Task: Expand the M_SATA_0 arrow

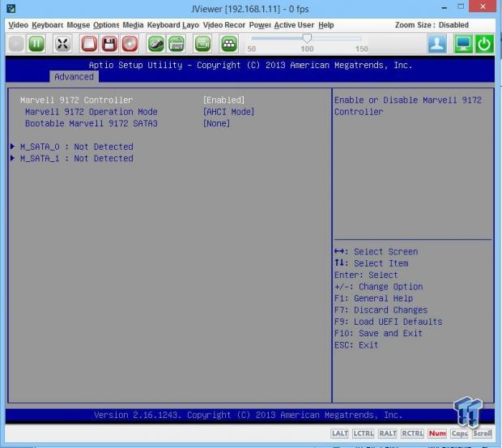Action: (12, 147)
